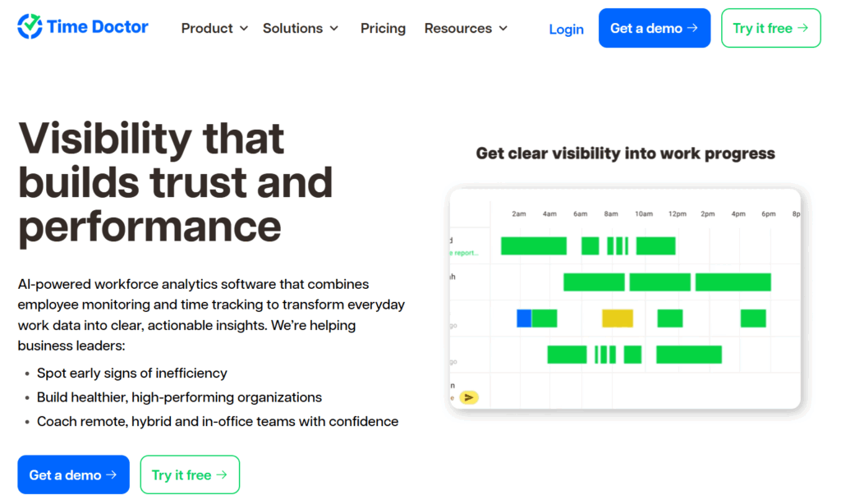Click the arrow icon in header Try it free button

[802, 28]
